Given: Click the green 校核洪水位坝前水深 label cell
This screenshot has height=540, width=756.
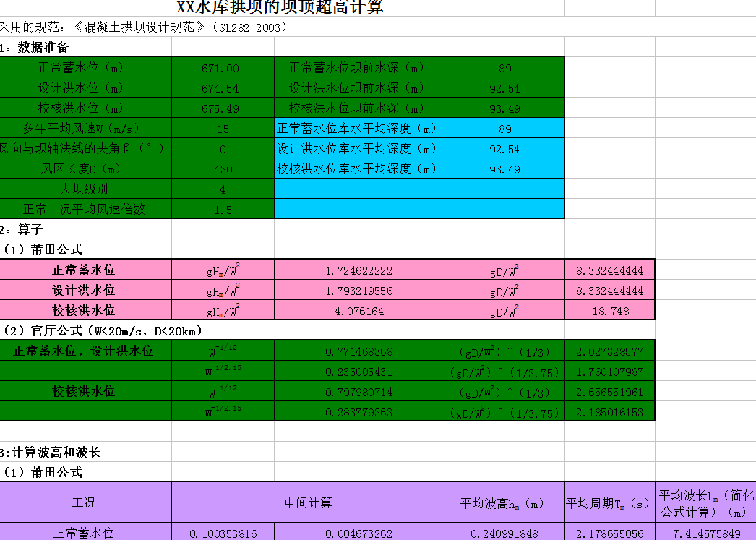Looking at the screenshot, I should pyautogui.click(x=358, y=108).
